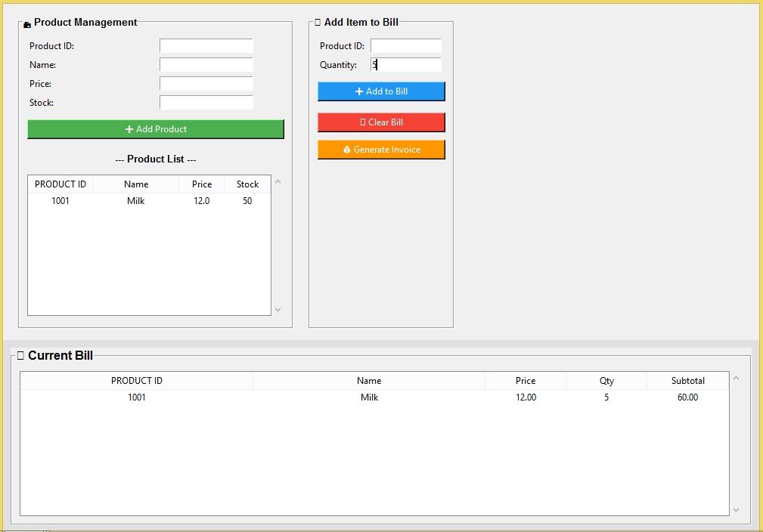The height and width of the screenshot is (532, 763).
Task: Click the Quantity input field
Action: click(405, 65)
